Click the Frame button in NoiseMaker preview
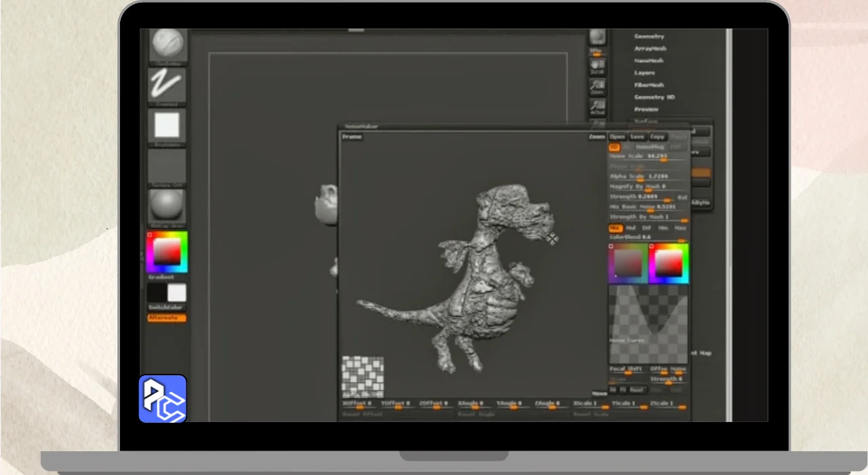The height and width of the screenshot is (475, 868). tap(352, 136)
